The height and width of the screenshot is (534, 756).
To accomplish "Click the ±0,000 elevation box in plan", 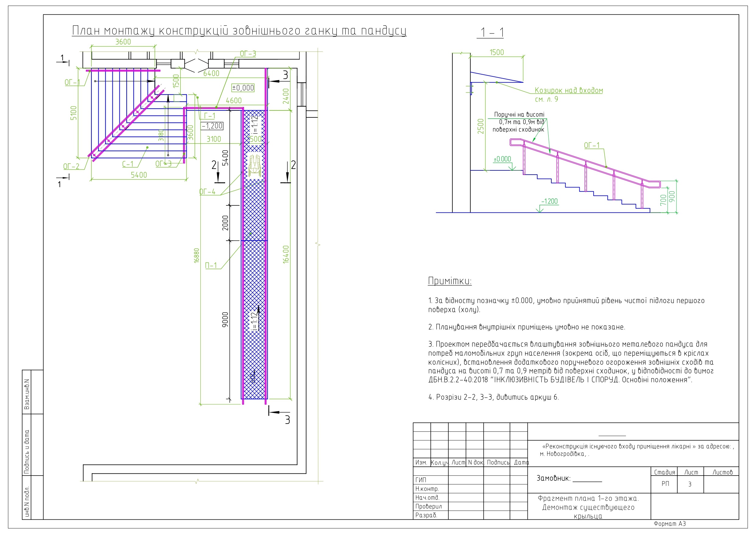I will (243, 88).
